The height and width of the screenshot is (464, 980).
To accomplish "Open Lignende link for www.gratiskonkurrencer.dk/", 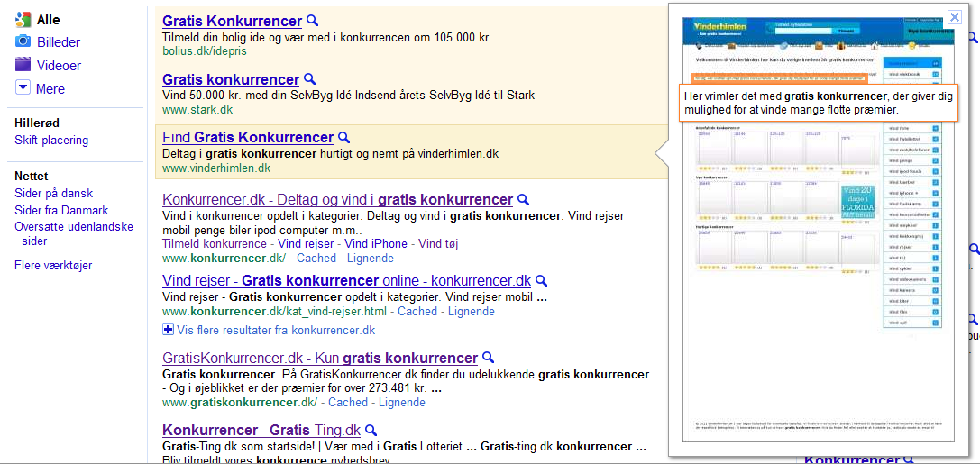I will pos(402,403).
